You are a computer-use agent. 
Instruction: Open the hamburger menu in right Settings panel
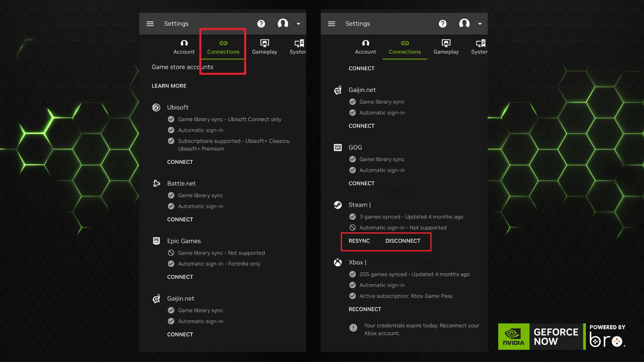point(331,24)
